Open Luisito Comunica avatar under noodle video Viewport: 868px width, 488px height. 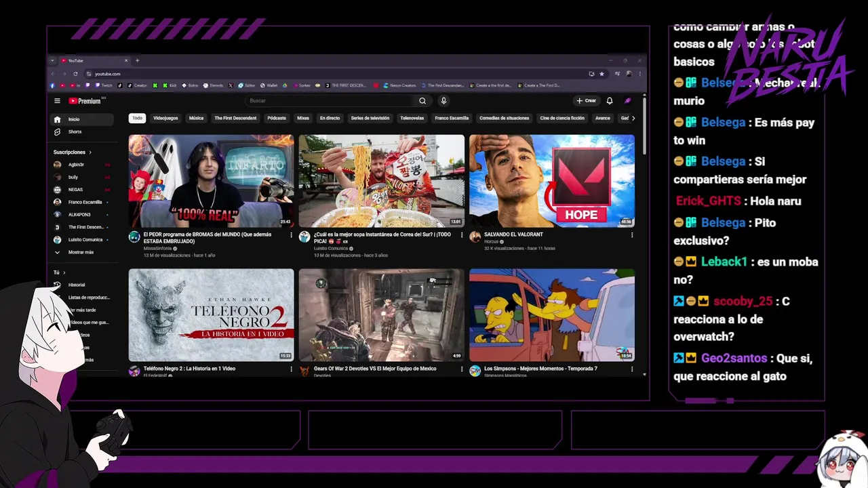coord(304,237)
